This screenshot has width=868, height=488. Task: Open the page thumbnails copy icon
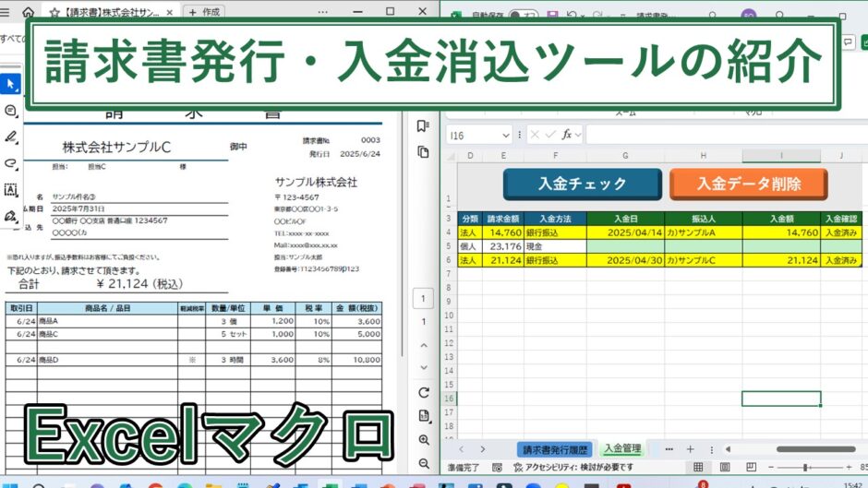click(423, 152)
